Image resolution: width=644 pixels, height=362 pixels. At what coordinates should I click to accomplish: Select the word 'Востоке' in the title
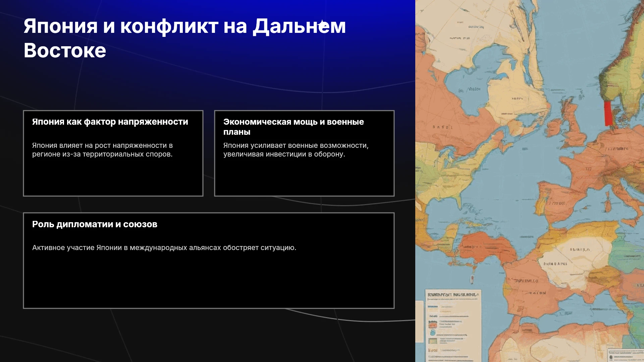click(65, 51)
